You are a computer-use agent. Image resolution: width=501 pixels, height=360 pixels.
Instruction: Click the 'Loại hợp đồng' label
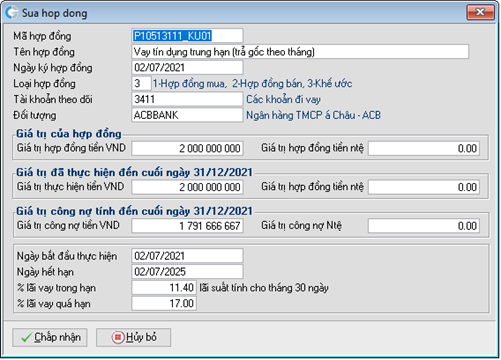(x=44, y=84)
